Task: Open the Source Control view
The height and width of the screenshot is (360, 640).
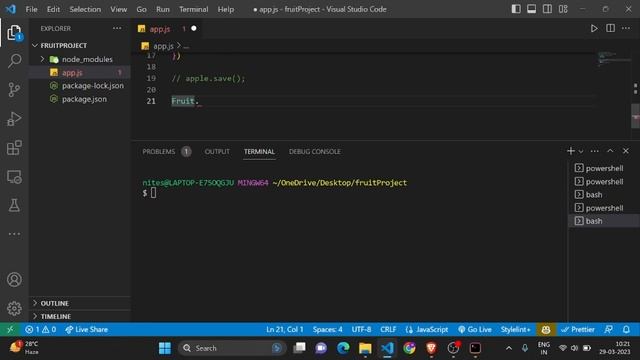Action: click(x=14, y=90)
